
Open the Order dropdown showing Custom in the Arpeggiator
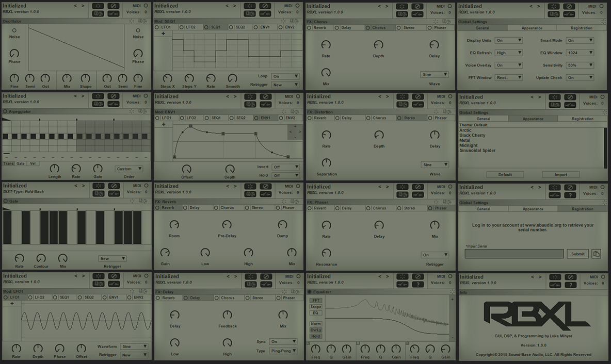click(129, 169)
